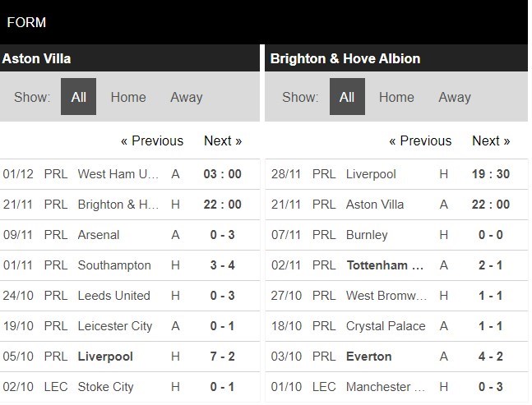The image size is (532, 405).
Task: Go to « Previous in Brighton panel
Action: click(420, 140)
